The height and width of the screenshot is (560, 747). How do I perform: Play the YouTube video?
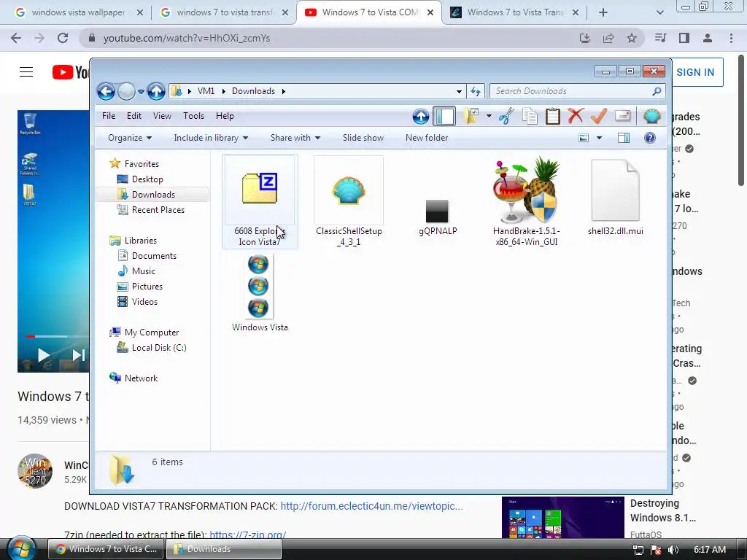[x=43, y=355]
